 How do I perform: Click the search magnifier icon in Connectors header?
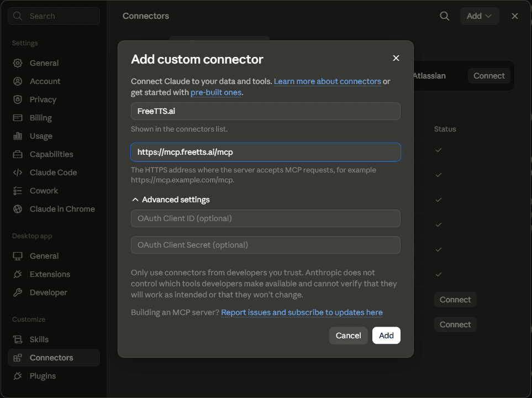445,16
